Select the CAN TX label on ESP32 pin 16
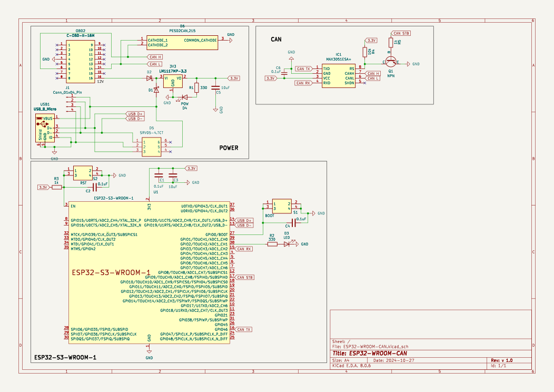The width and height of the screenshot is (554, 392). [x=243, y=329]
